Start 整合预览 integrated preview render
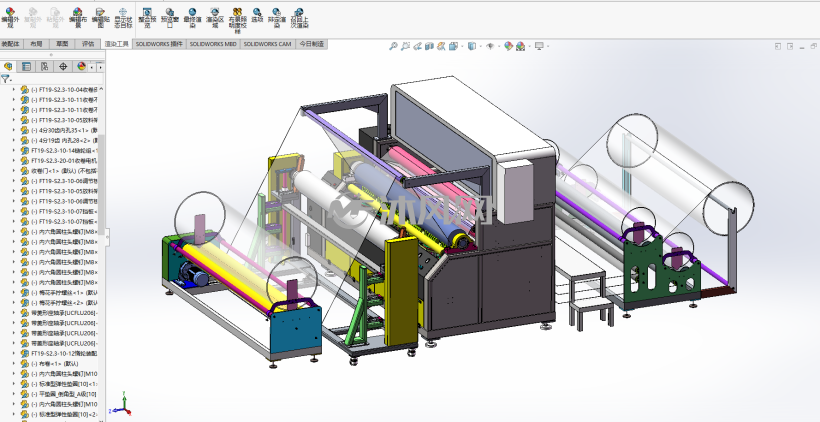This screenshot has width=820, height=422. point(147,17)
